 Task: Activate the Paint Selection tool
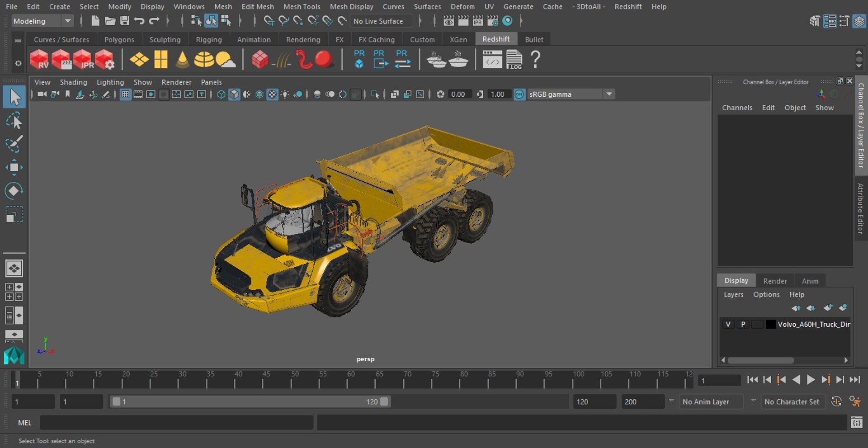[x=14, y=144]
